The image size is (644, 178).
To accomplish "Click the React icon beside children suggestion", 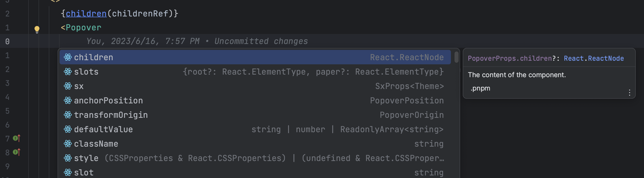I will [68, 57].
